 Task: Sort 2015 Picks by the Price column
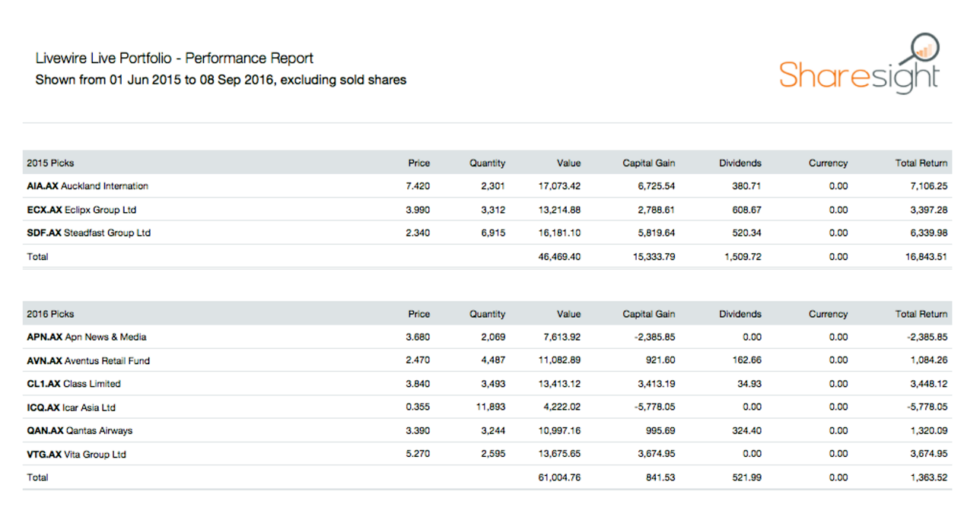pyautogui.click(x=418, y=163)
